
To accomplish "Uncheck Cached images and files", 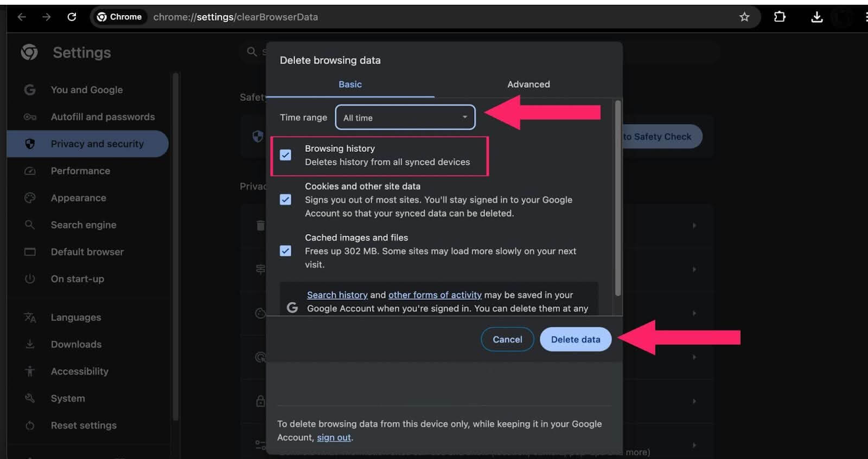I will (x=285, y=251).
